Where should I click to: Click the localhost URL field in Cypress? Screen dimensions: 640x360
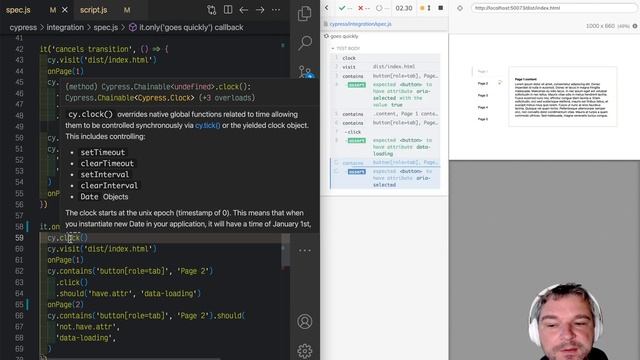(553, 8)
